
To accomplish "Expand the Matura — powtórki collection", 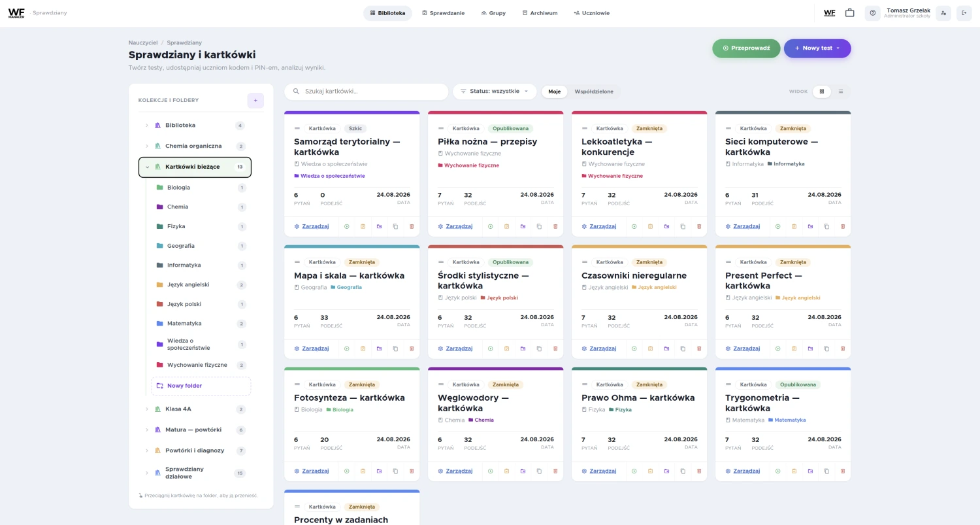I will (147, 430).
